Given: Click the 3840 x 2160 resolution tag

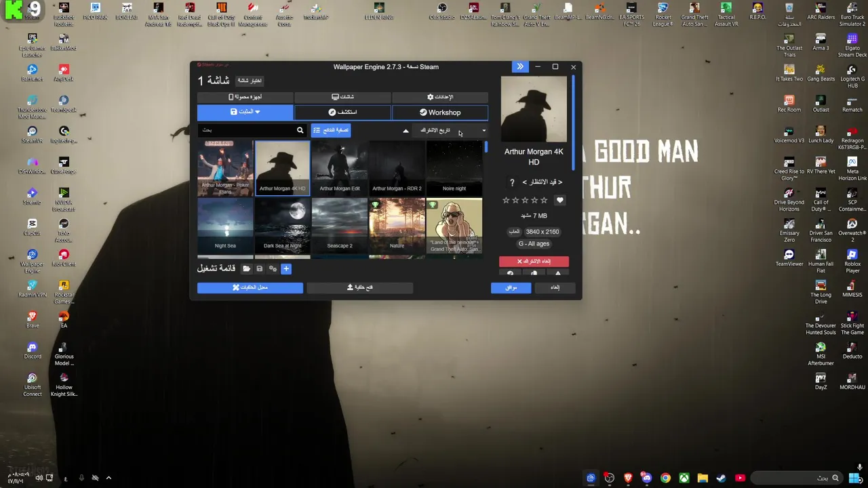Looking at the screenshot, I should (542, 232).
